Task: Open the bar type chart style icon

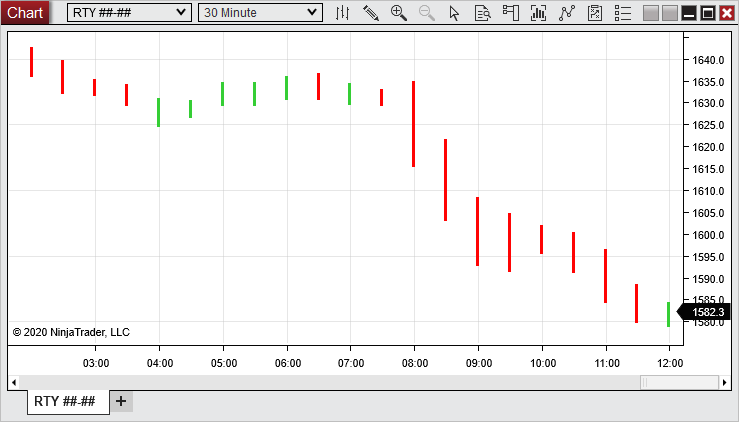Action: click(x=343, y=13)
